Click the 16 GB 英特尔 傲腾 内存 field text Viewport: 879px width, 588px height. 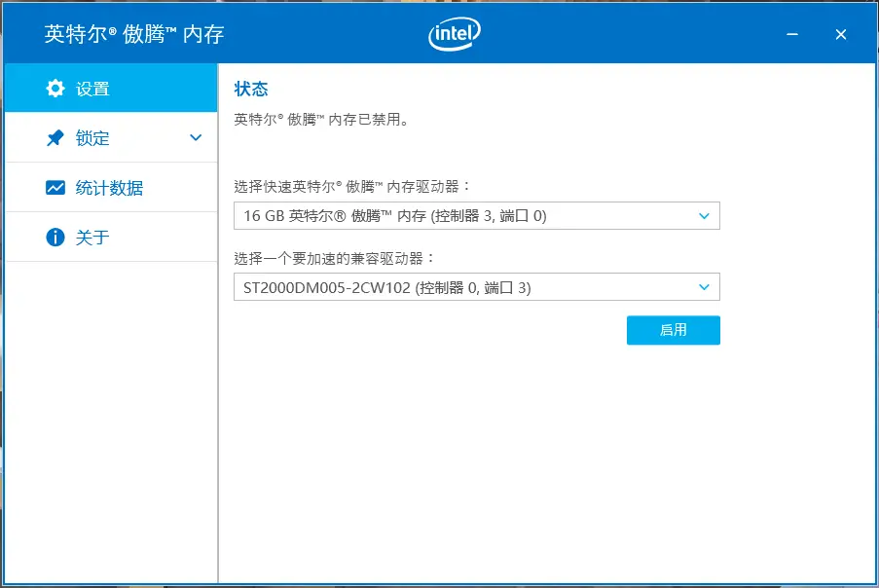tap(394, 216)
